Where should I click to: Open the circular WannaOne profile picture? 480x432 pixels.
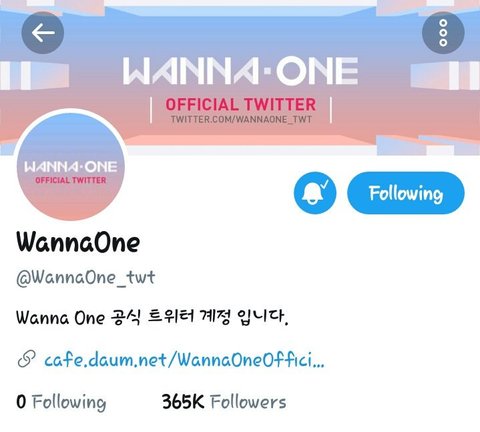pyautogui.click(x=70, y=166)
